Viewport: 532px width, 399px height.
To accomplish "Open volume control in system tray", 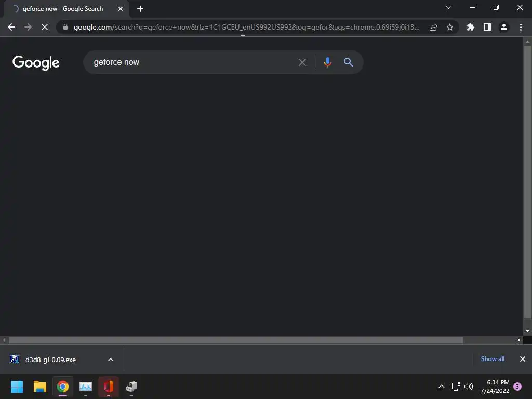I will point(469,387).
